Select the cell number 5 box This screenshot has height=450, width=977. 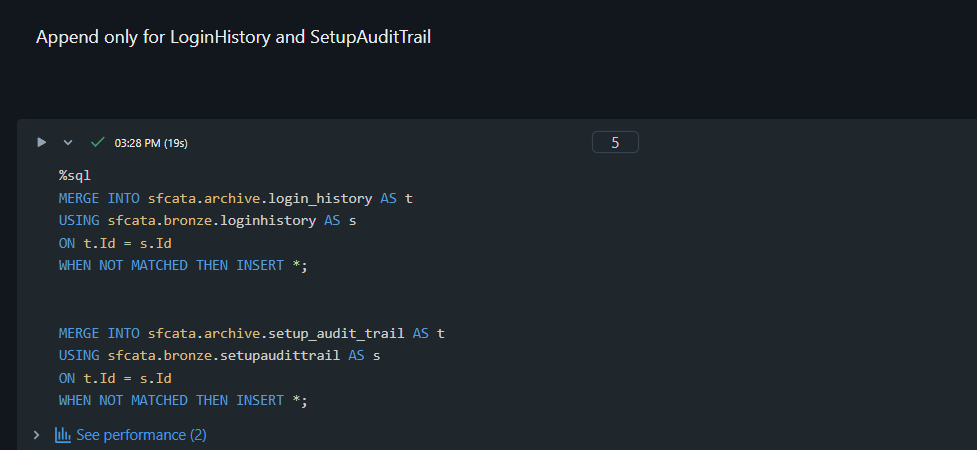click(x=615, y=142)
